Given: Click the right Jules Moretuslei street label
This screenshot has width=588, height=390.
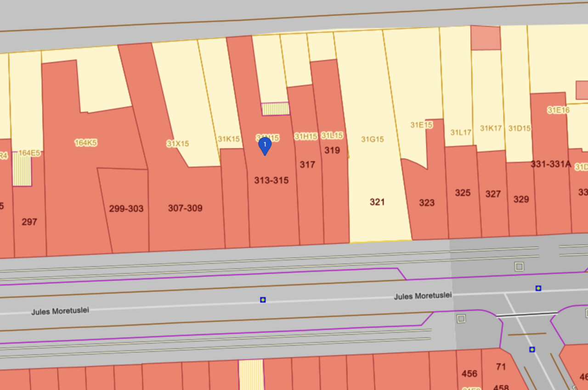Looking at the screenshot, I should click(x=423, y=296).
